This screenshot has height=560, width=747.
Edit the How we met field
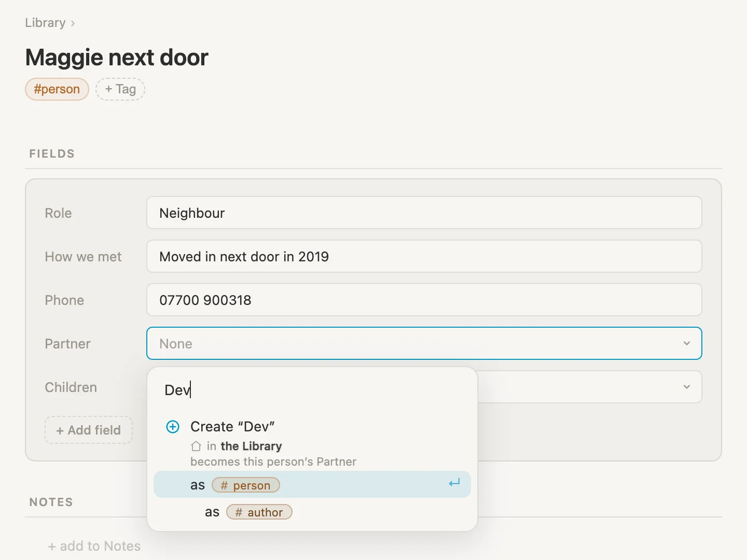click(x=424, y=256)
